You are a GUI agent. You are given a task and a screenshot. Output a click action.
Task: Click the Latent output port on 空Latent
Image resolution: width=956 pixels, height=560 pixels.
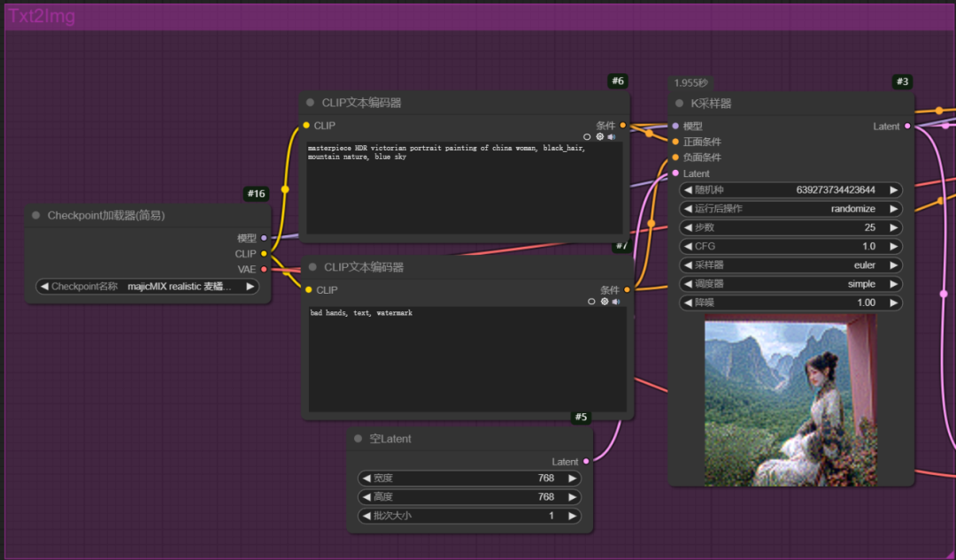(x=586, y=462)
